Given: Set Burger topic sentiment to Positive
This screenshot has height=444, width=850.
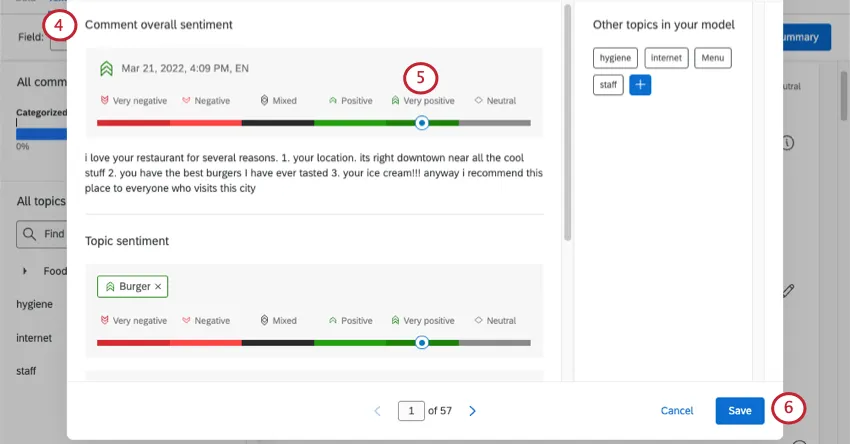Looking at the screenshot, I should (x=351, y=321).
